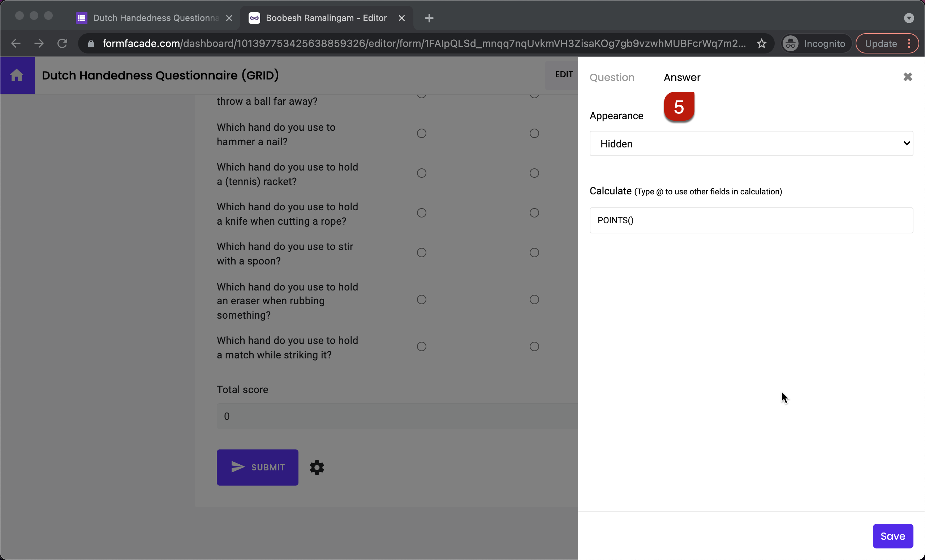Close the Answer panel with the X icon

(x=908, y=77)
